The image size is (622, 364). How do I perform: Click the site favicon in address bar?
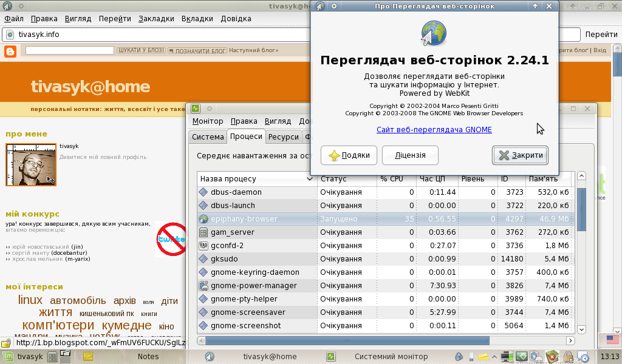pyautogui.click(x=10, y=35)
